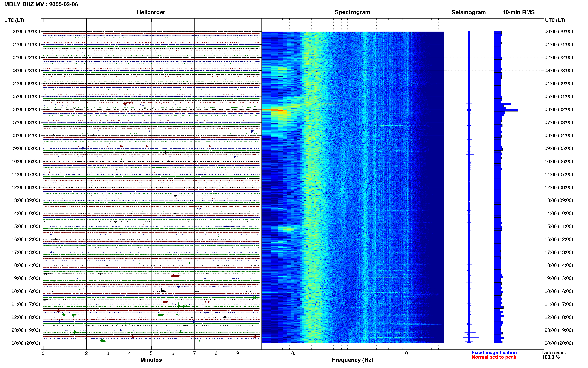Click the 'Frequency (Hz)' axis label
This screenshot has height=368, width=588.
(x=352, y=360)
